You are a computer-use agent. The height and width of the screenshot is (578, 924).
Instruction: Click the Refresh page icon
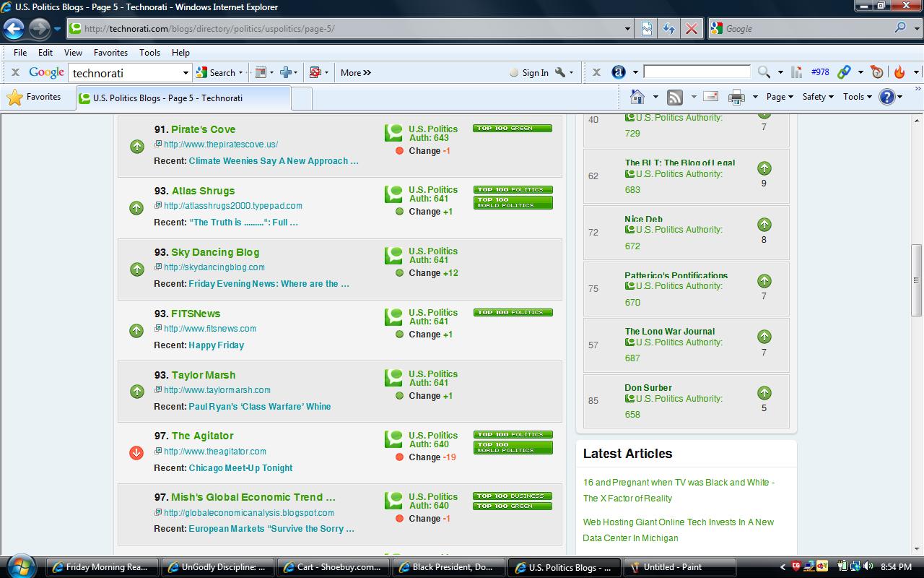668,29
